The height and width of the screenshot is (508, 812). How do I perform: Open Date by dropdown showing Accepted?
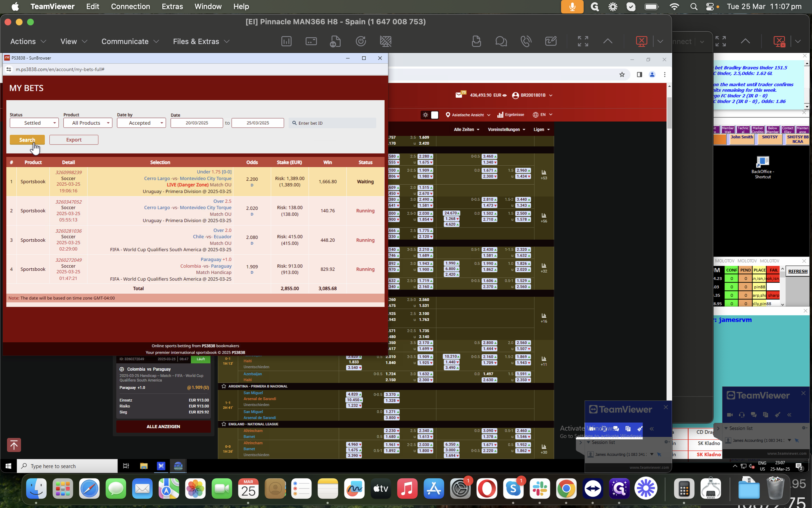141,123
